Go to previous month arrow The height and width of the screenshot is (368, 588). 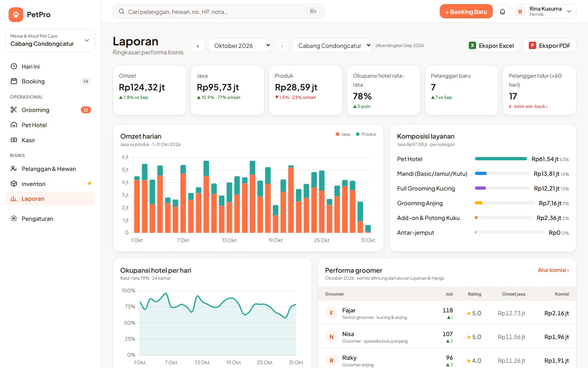click(198, 45)
